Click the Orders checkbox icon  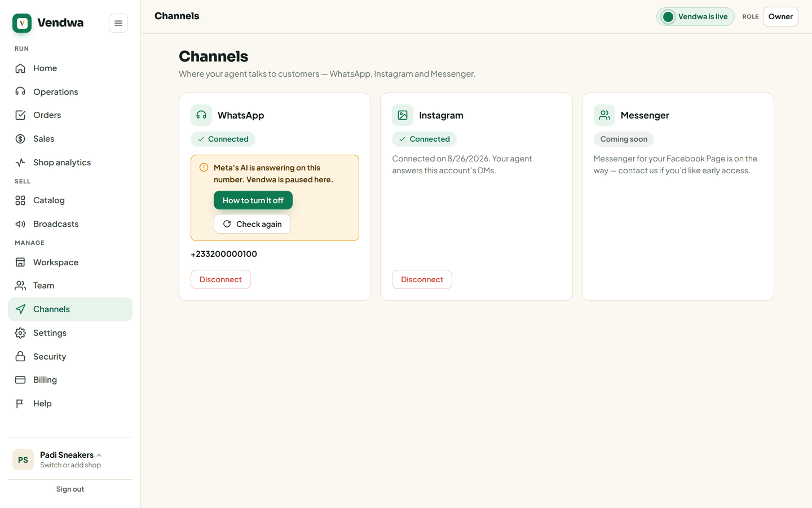coord(20,115)
